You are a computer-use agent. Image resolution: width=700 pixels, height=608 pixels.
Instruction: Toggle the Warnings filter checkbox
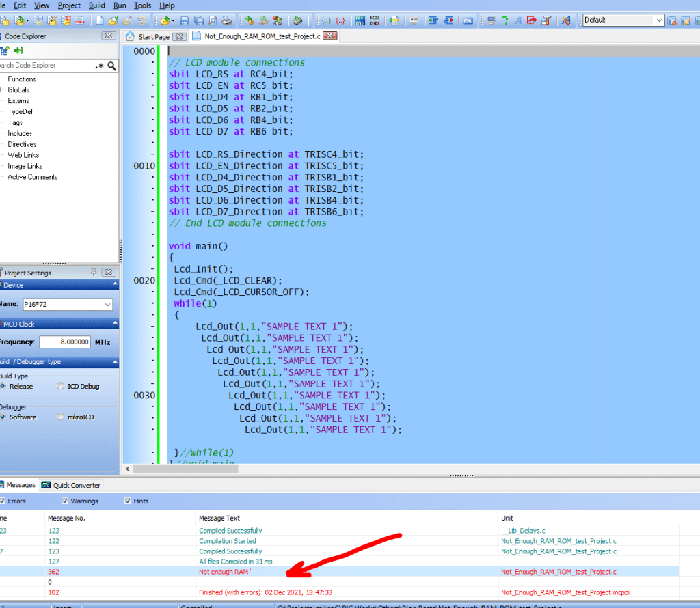(x=65, y=501)
